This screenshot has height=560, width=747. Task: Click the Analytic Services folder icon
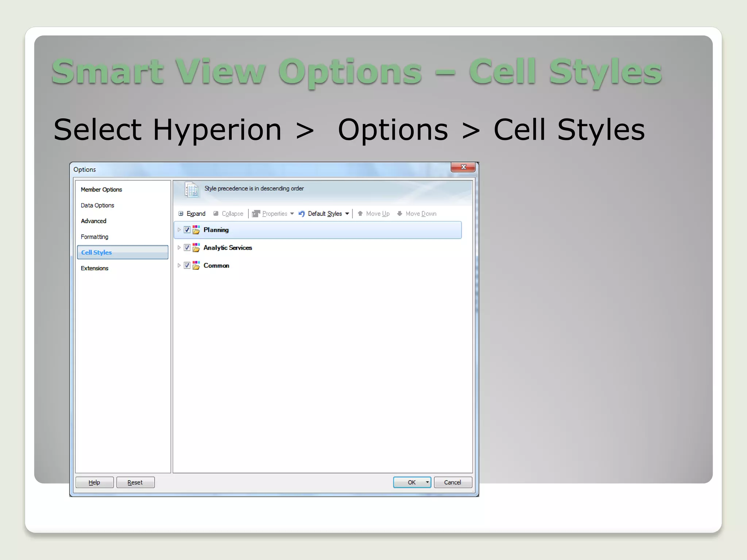pos(196,248)
